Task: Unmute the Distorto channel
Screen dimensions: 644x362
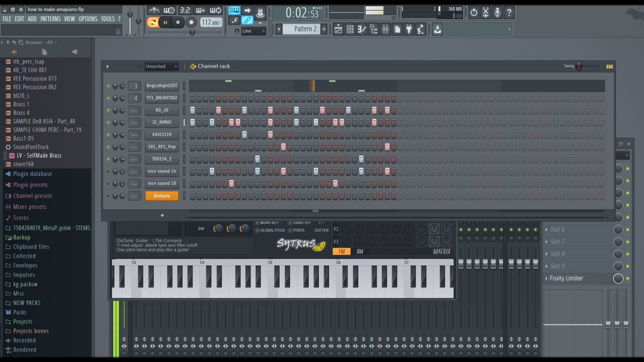Action: click(108, 196)
